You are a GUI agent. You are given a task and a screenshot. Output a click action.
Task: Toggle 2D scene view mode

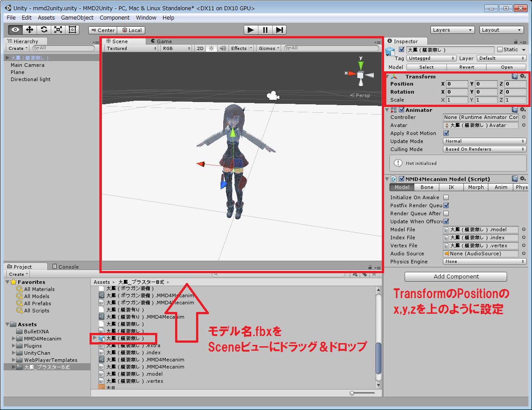click(x=200, y=48)
